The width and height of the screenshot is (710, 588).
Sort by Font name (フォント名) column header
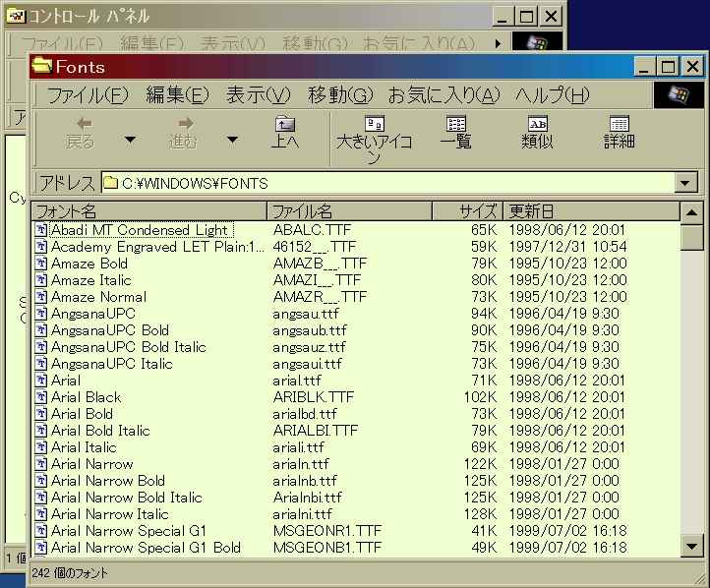point(149,211)
